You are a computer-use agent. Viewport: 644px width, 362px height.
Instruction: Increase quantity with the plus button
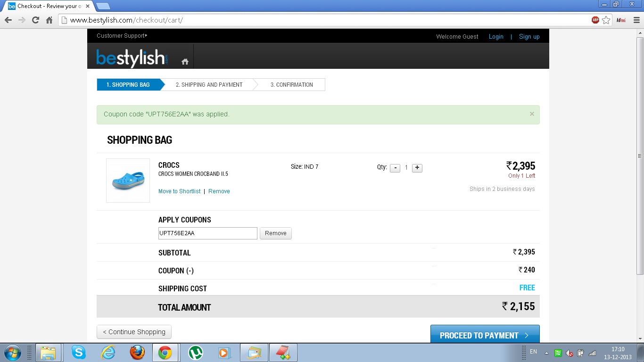point(417,168)
